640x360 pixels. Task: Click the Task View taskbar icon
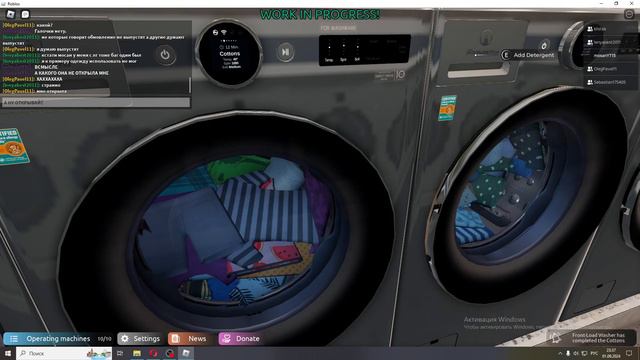(120, 353)
